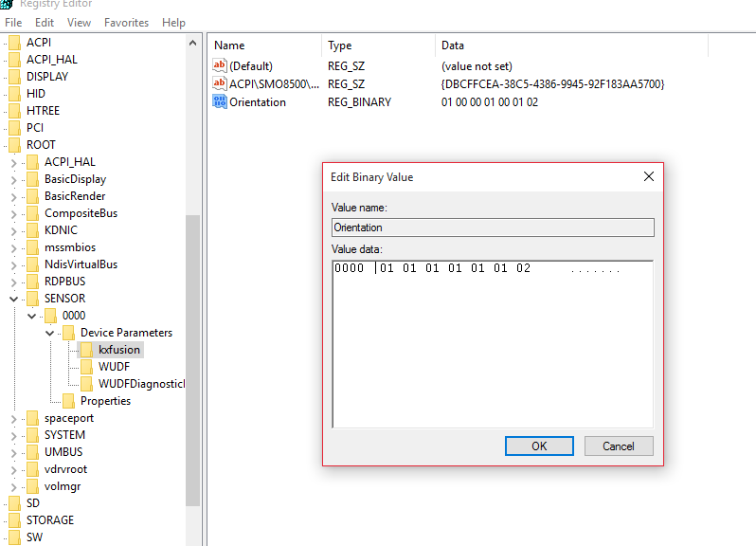Screen dimensions: 756x546
Task: Click the KDNIC folder icon
Action: coord(33,230)
